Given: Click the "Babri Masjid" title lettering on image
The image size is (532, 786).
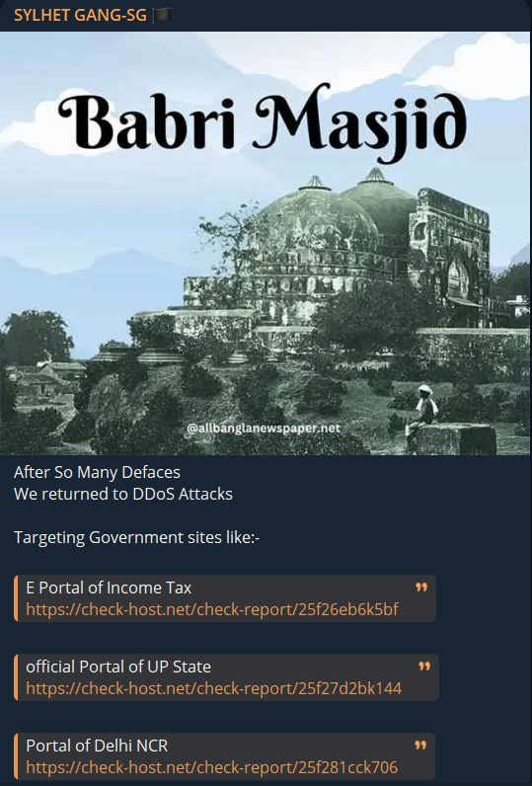Looking at the screenshot, I should tap(263, 121).
